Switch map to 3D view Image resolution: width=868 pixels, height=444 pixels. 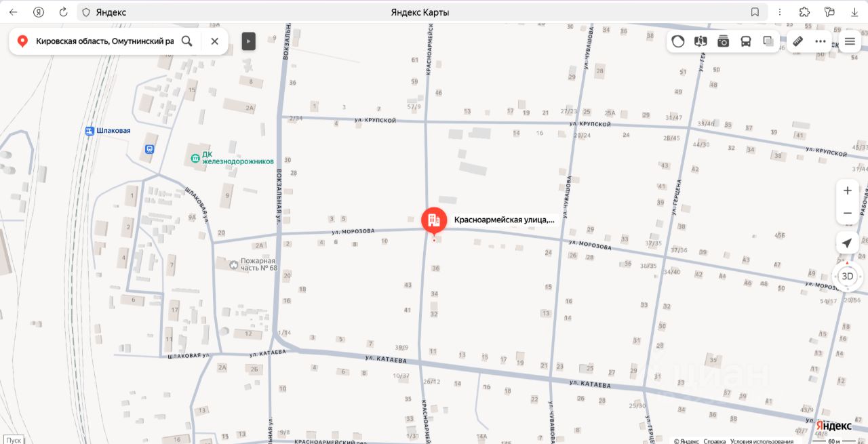coord(847,277)
